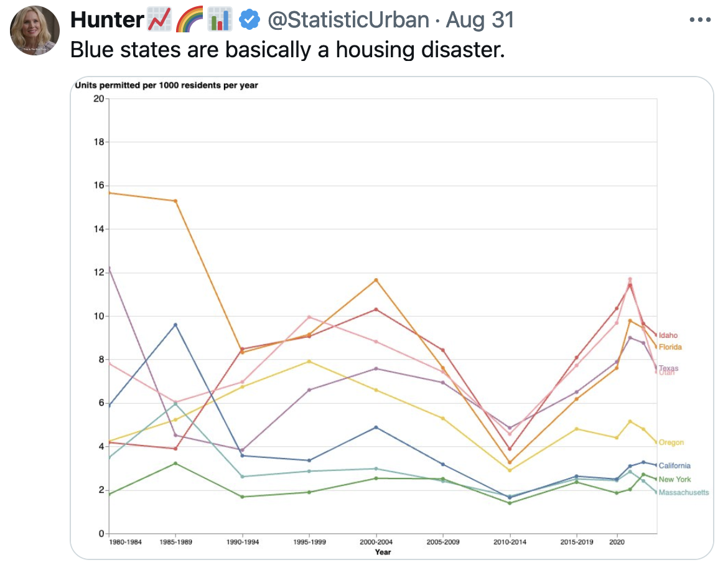This screenshot has width=728, height=570.
Task: Open the @StatisticUrban handle link
Action: [348, 20]
